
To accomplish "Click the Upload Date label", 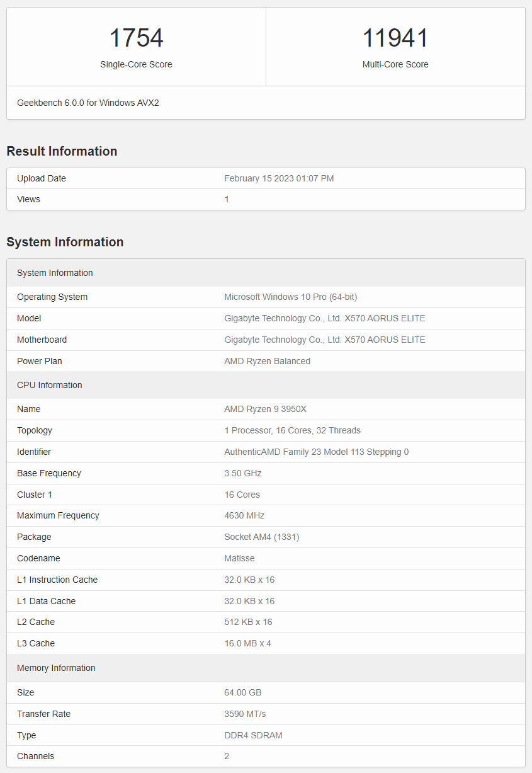I will pos(42,178).
